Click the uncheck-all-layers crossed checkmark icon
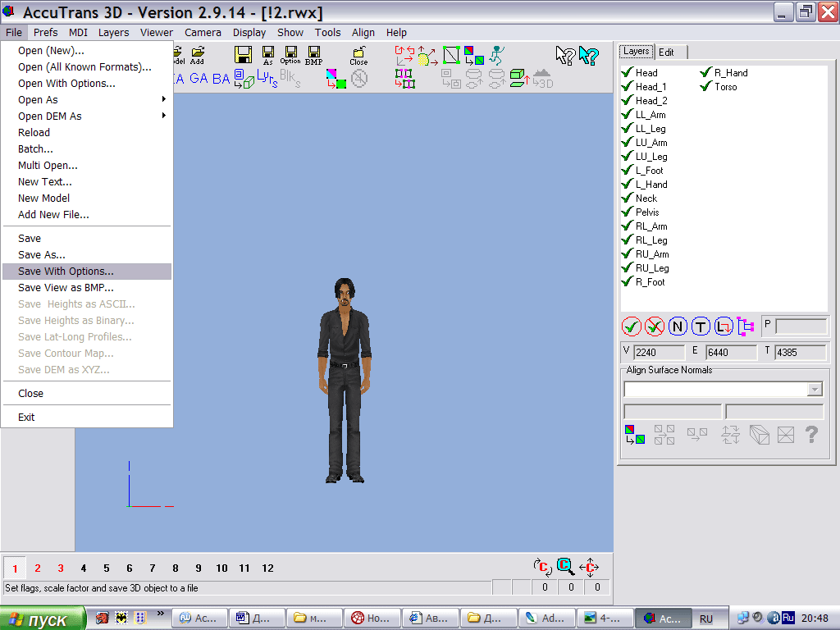The height and width of the screenshot is (630, 840). [x=654, y=326]
